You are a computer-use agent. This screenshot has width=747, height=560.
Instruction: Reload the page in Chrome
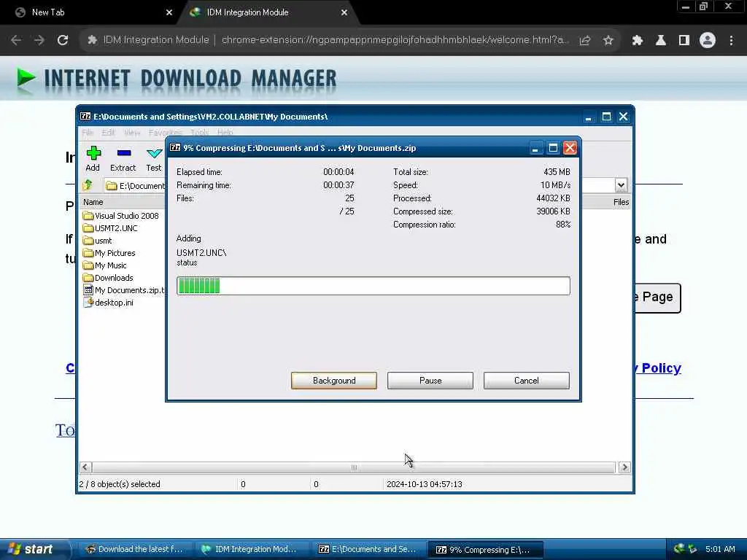point(63,40)
